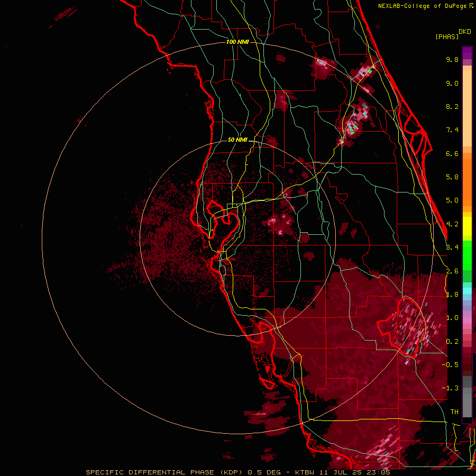Click the 100 NMI range ring label
The height and width of the screenshot is (476, 476).
(x=237, y=42)
